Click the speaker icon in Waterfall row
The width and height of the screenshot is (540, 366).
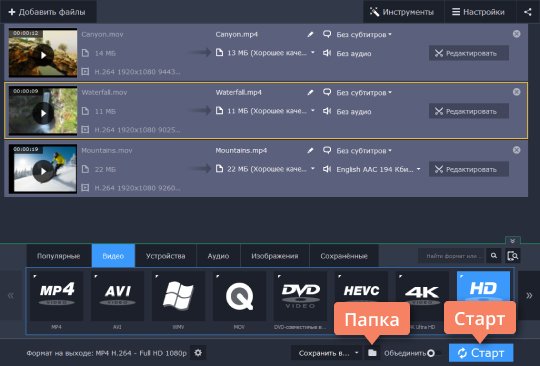click(x=327, y=111)
